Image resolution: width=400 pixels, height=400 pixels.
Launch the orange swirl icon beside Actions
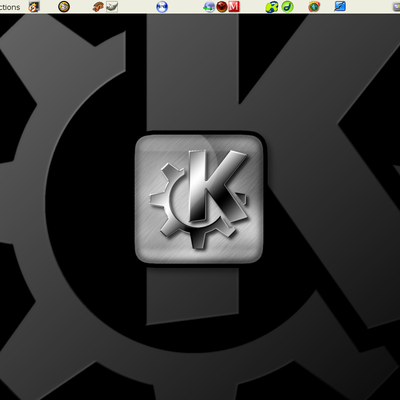[x=34, y=7]
